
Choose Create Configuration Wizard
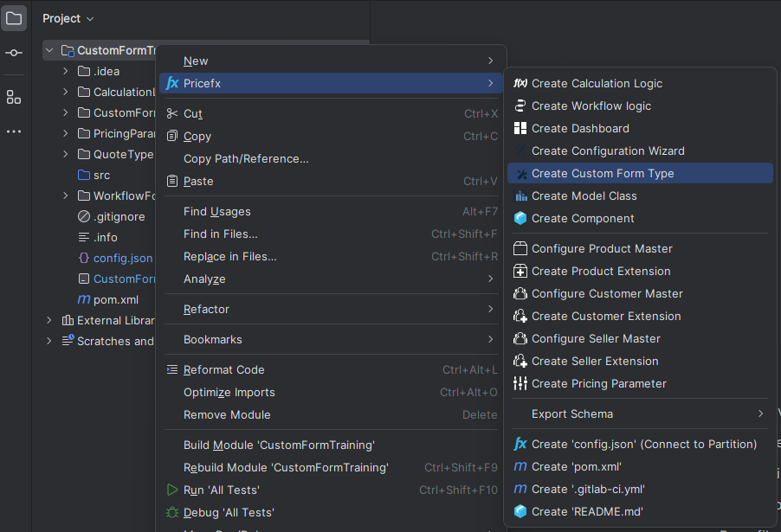[640, 151]
